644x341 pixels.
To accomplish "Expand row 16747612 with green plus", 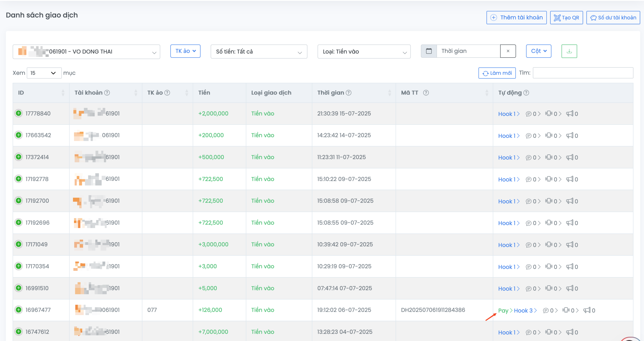I will point(19,332).
